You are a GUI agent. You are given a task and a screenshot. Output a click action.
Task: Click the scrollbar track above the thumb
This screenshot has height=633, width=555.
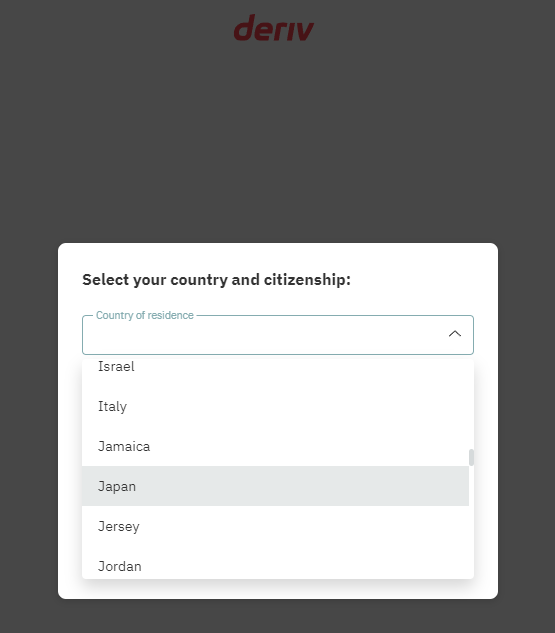pos(471,404)
